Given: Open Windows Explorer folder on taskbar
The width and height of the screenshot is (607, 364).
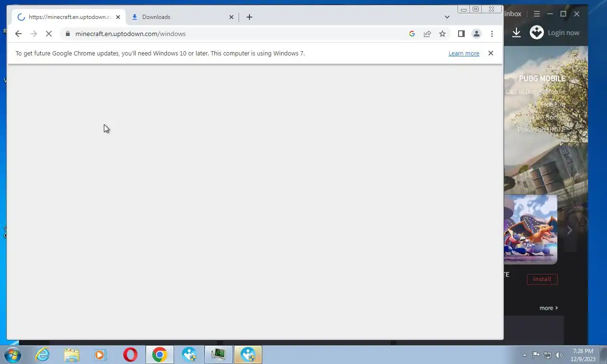Looking at the screenshot, I should point(72,355).
